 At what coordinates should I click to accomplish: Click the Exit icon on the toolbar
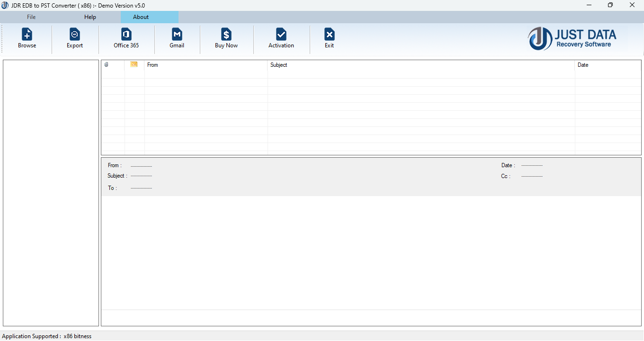[x=329, y=38]
